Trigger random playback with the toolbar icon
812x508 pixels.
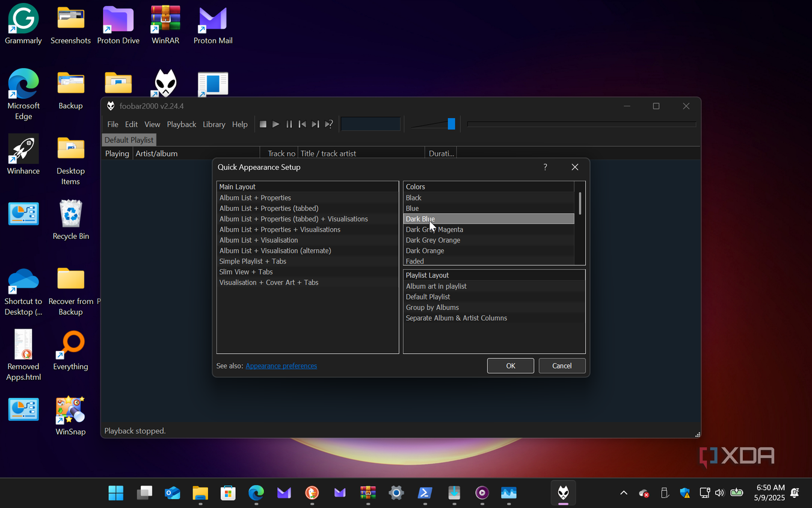(329, 125)
